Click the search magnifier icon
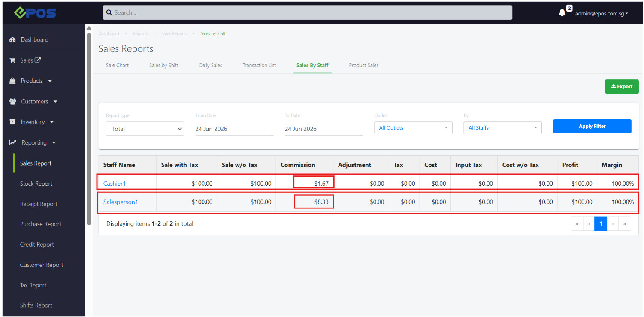This screenshot has height=317, width=644. coord(109,12)
